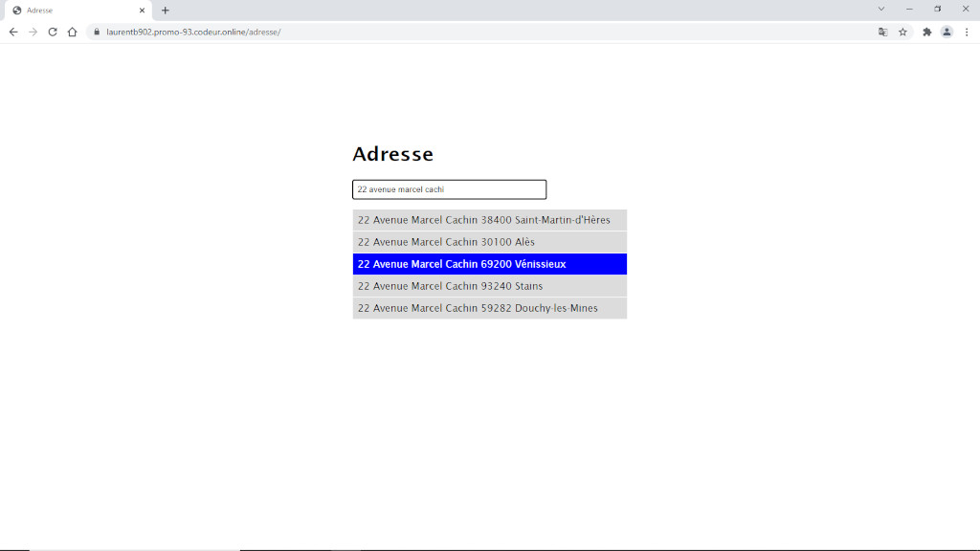Open the tab search chevron dropdown
Screen dimensions: 980x551
tap(881, 9)
